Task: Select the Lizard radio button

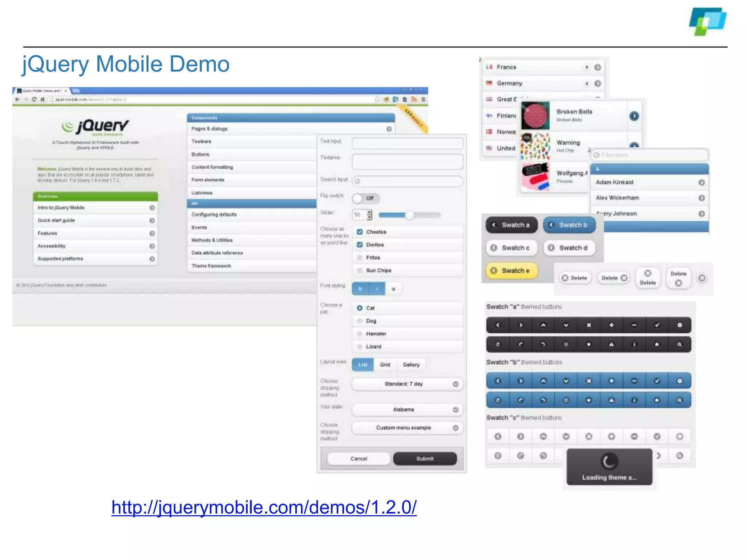Action: (x=360, y=346)
